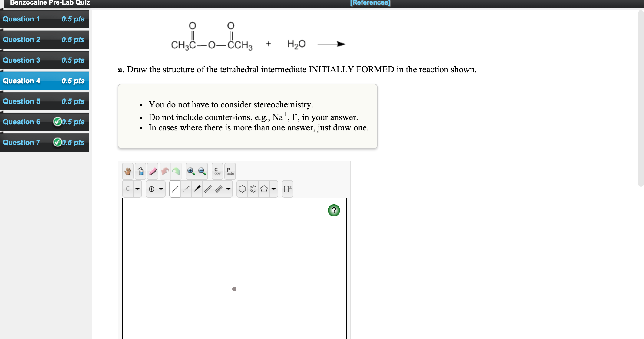This screenshot has height=339, width=644.
Task: Select the hand pan tool
Action: point(128,171)
